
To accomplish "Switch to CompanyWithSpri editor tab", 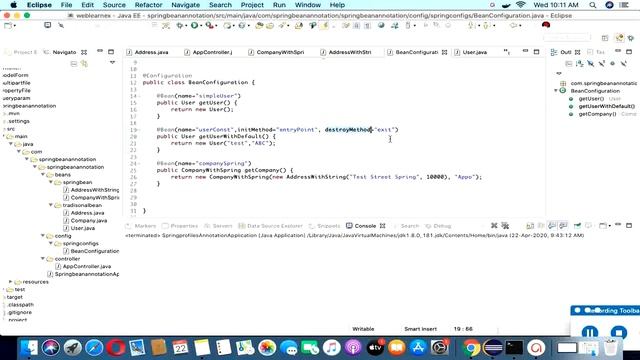I will (x=280, y=52).
